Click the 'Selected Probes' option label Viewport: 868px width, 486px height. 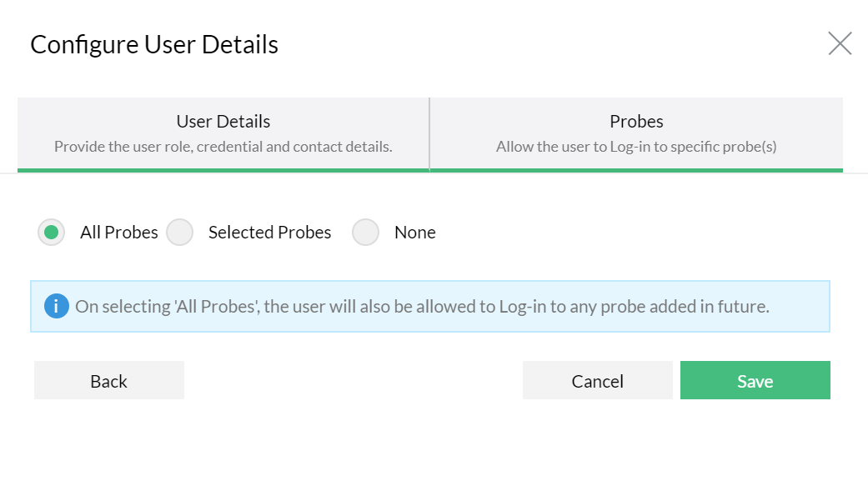coord(269,233)
